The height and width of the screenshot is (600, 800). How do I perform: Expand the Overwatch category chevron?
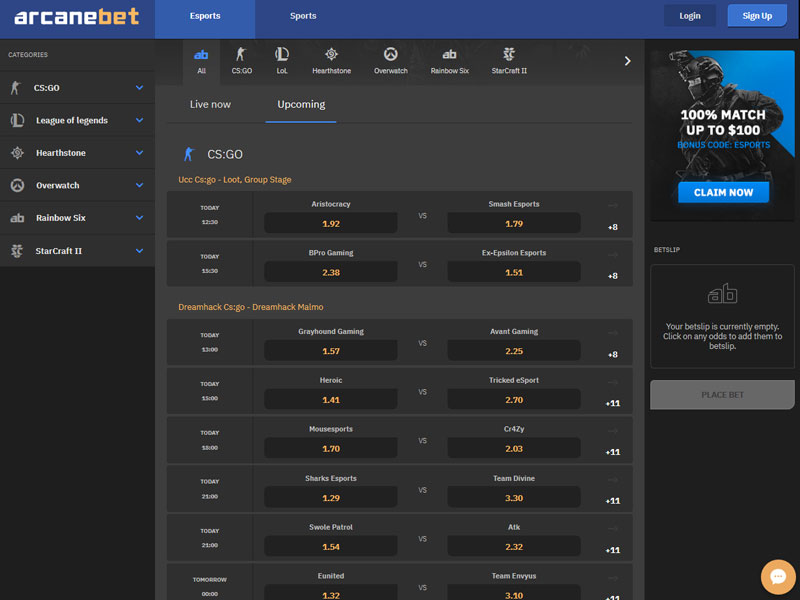coord(139,185)
